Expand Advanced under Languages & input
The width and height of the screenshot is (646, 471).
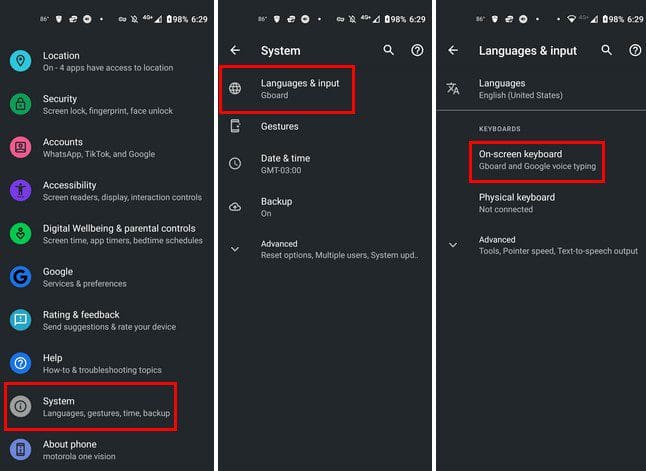[x=542, y=245]
